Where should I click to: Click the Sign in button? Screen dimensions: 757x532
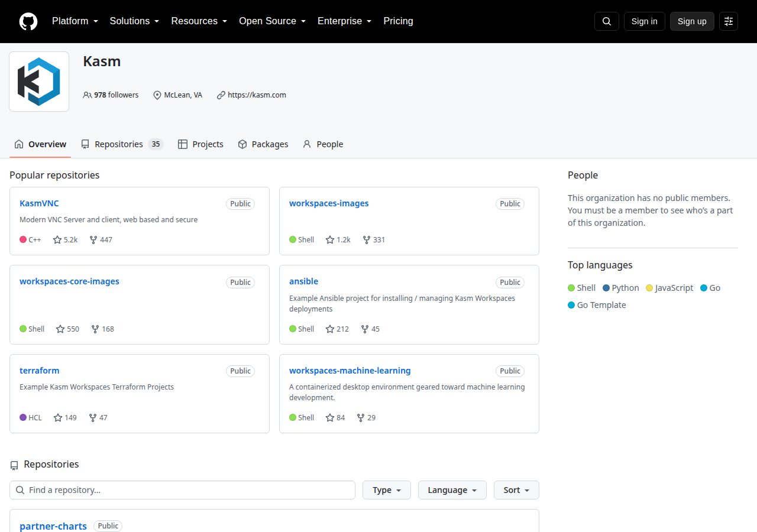[645, 21]
